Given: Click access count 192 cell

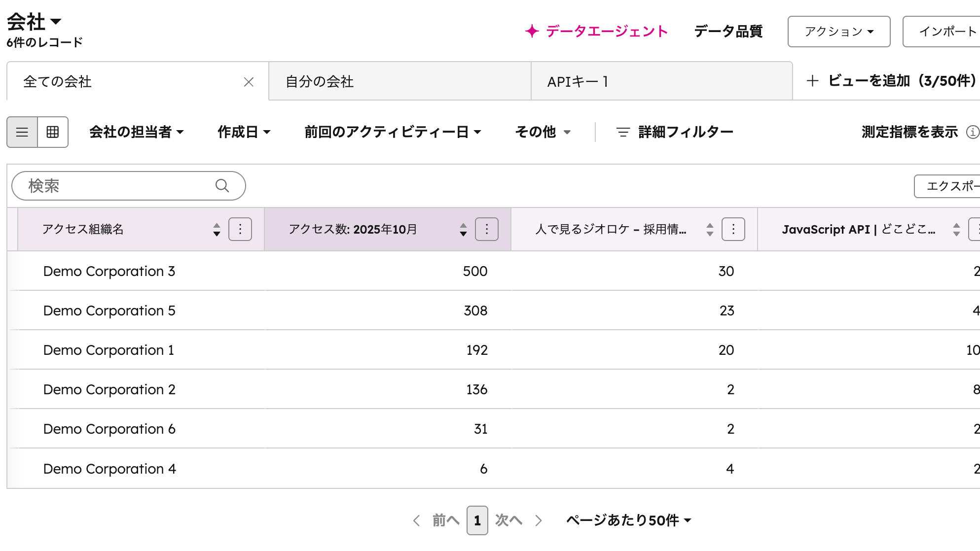Looking at the screenshot, I should click(477, 350).
